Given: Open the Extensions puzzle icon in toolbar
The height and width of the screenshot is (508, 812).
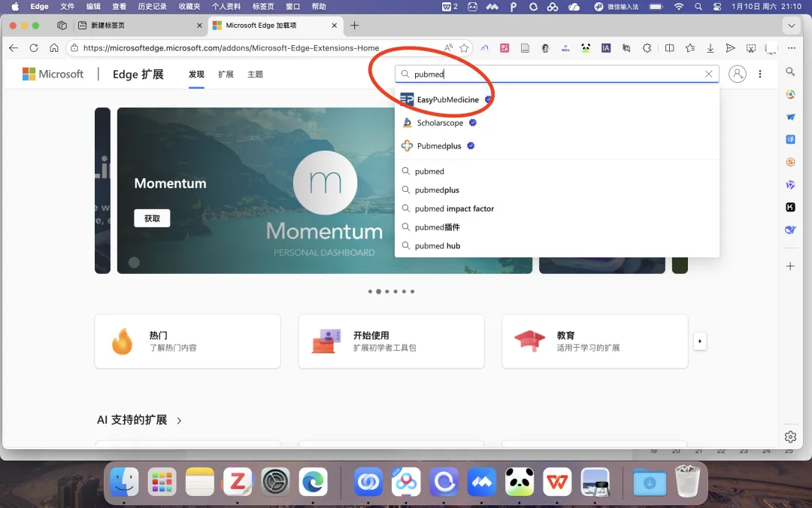Looking at the screenshot, I should pyautogui.click(x=647, y=47).
